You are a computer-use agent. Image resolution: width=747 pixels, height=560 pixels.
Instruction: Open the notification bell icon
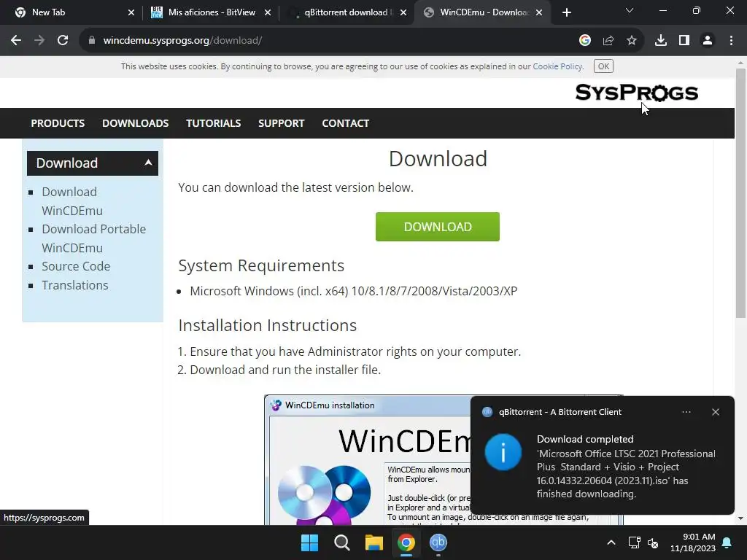click(727, 542)
